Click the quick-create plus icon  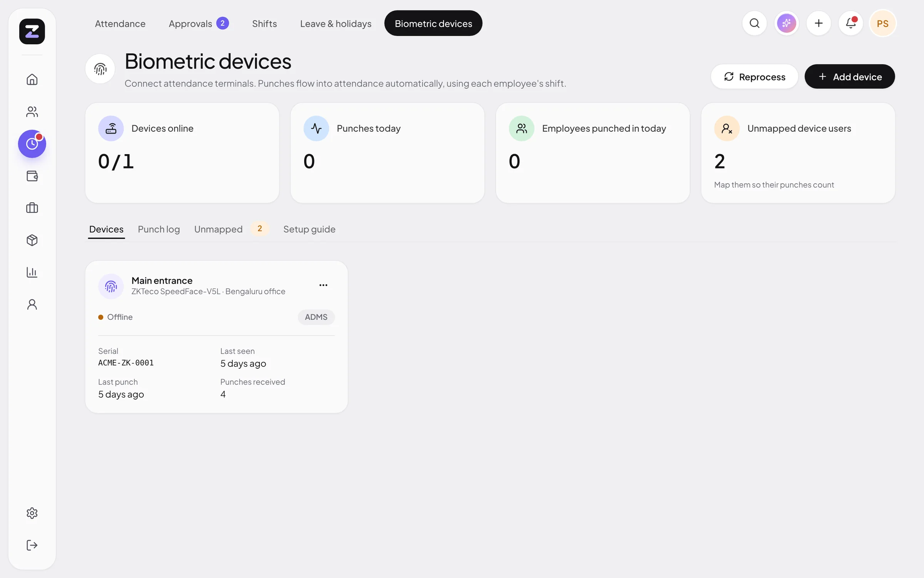pyautogui.click(x=819, y=24)
